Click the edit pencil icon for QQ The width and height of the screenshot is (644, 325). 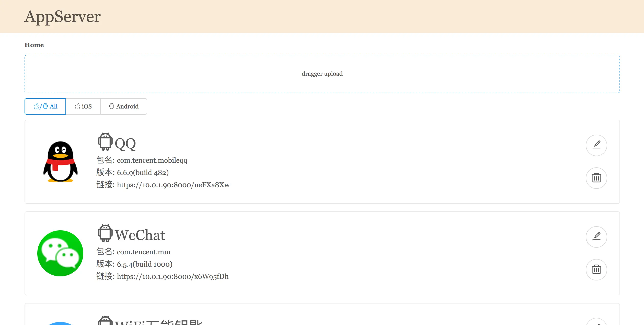tap(596, 145)
